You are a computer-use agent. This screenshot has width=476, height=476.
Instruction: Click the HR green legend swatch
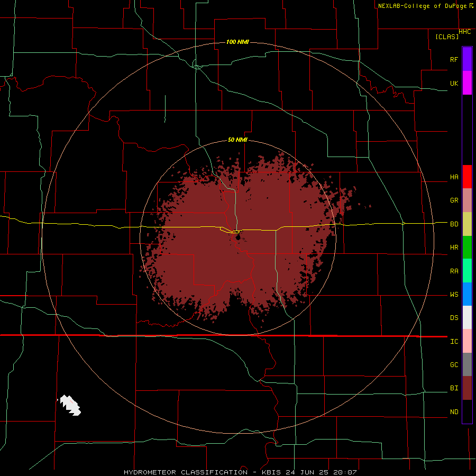pyautogui.click(x=467, y=248)
